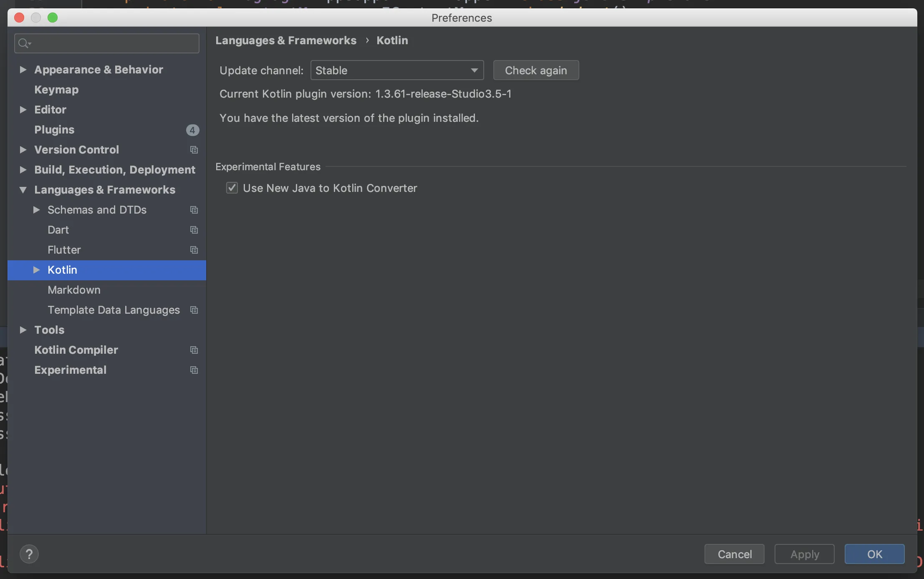Click the project-level icon next to Version Control

(194, 150)
